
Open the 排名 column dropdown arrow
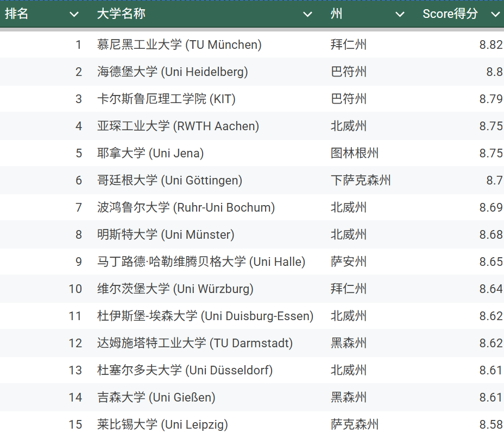click(x=74, y=15)
